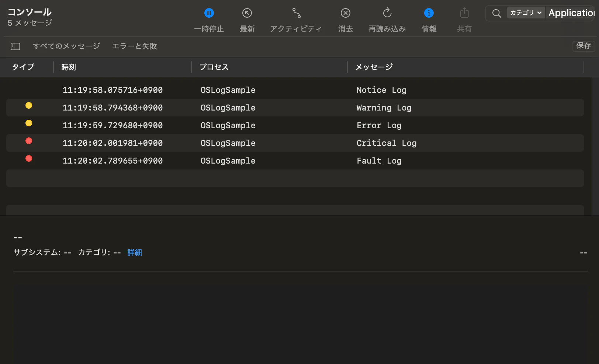
Task: Select the Warning Log message row
Action: point(295,108)
